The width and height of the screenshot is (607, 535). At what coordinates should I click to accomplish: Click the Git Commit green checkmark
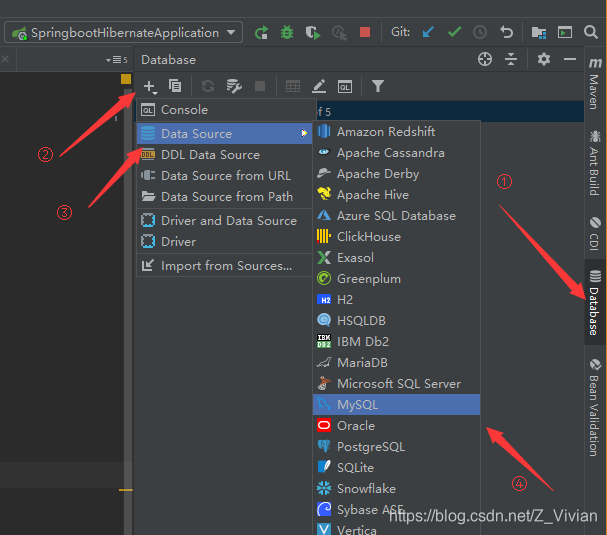[x=454, y=32]
